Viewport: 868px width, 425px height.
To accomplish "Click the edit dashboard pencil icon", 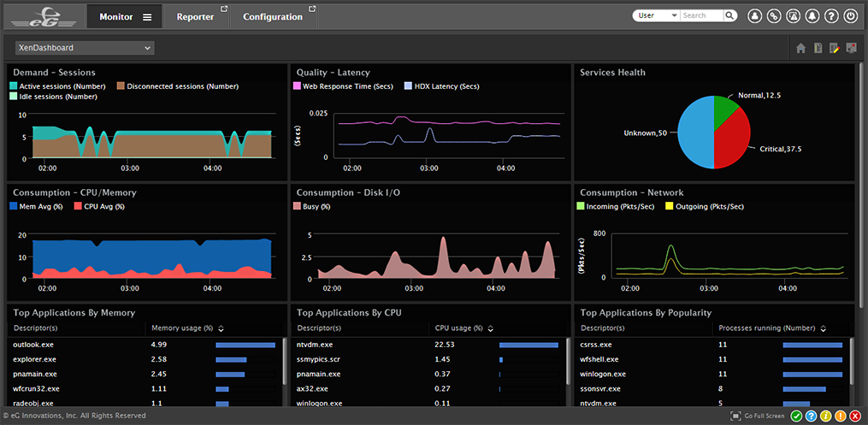I will [835, 48].
